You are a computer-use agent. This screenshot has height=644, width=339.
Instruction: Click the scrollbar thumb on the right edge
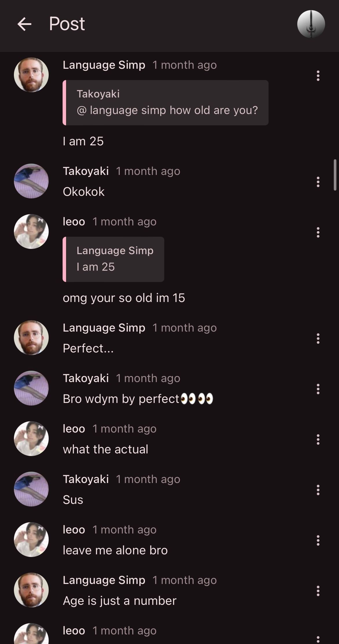(335, 175)
